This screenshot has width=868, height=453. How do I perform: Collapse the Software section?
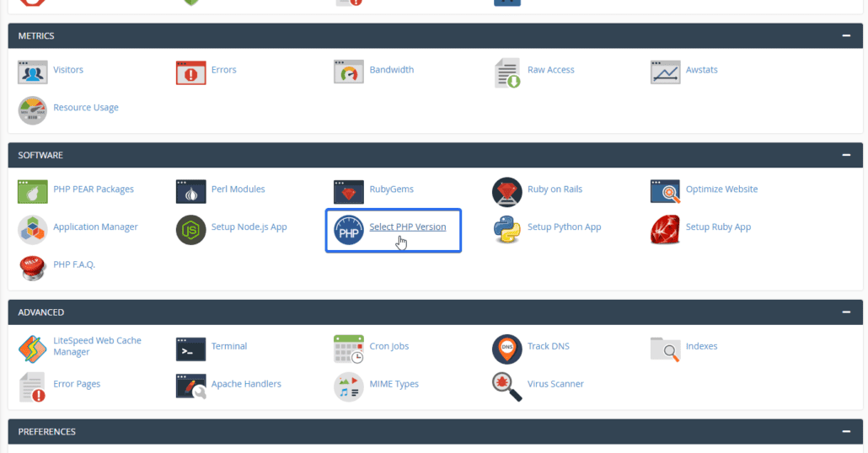point(846,155)
